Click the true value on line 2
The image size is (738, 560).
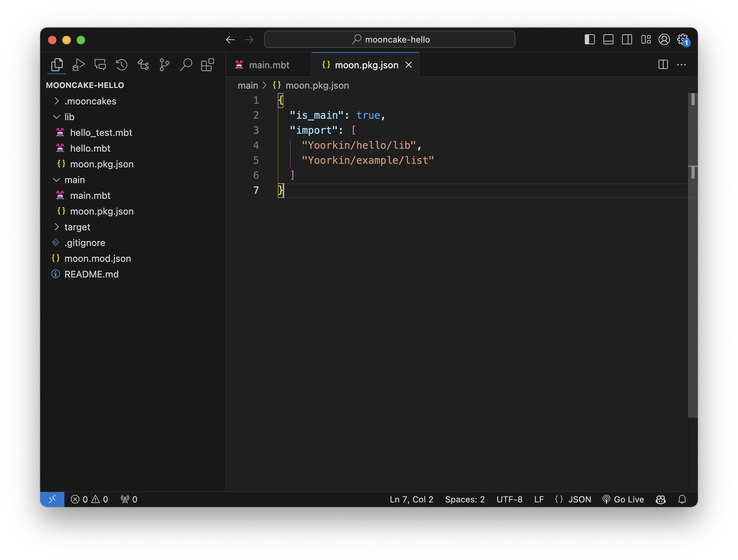pos(368,115)
